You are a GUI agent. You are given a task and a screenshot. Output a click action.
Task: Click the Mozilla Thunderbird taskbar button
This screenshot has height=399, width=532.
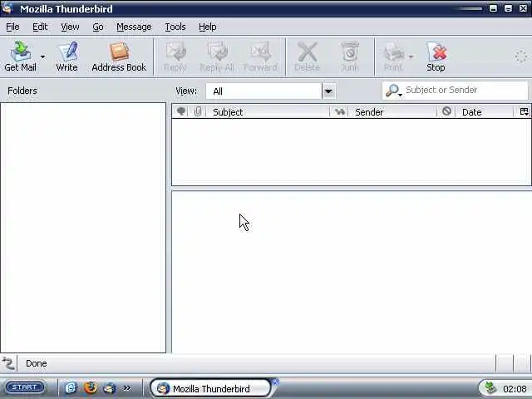click(210, 388)
